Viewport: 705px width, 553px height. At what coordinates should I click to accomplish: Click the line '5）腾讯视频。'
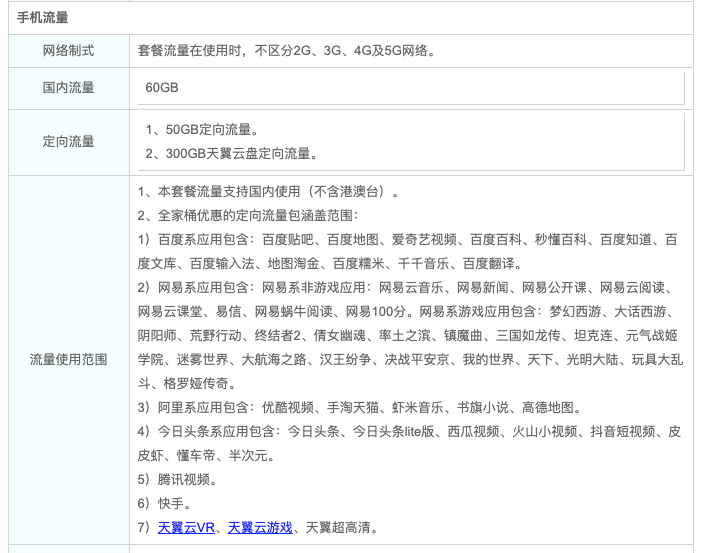[178, 480]
